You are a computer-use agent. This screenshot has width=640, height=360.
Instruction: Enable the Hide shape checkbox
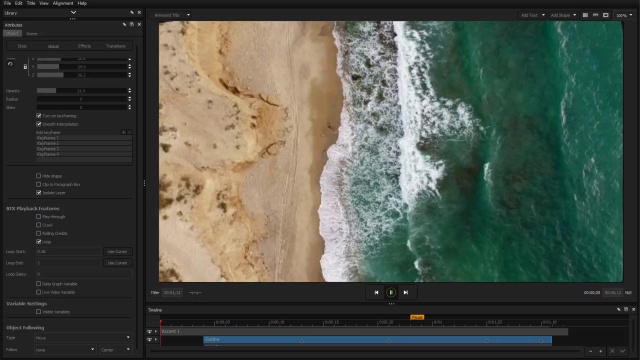click(39, 176)
